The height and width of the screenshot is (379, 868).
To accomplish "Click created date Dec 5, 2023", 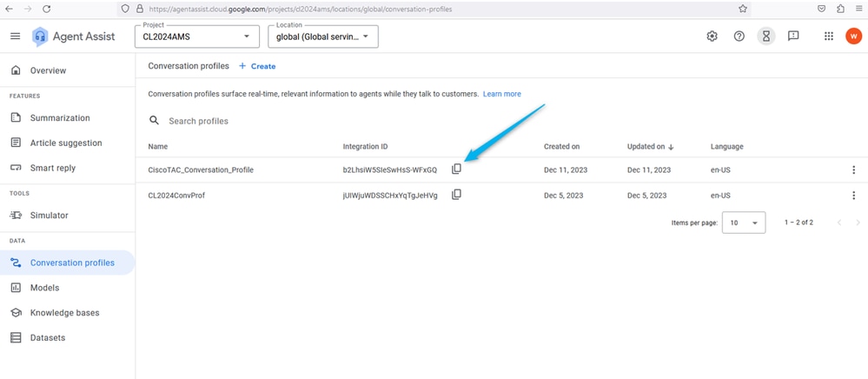I will 564,196.
